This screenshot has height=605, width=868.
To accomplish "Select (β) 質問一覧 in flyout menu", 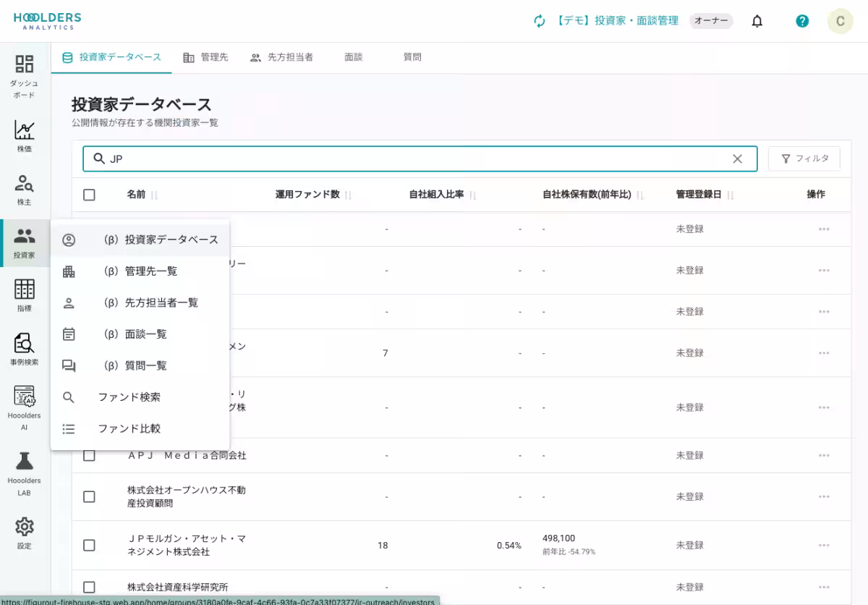I will click(140, 365).
